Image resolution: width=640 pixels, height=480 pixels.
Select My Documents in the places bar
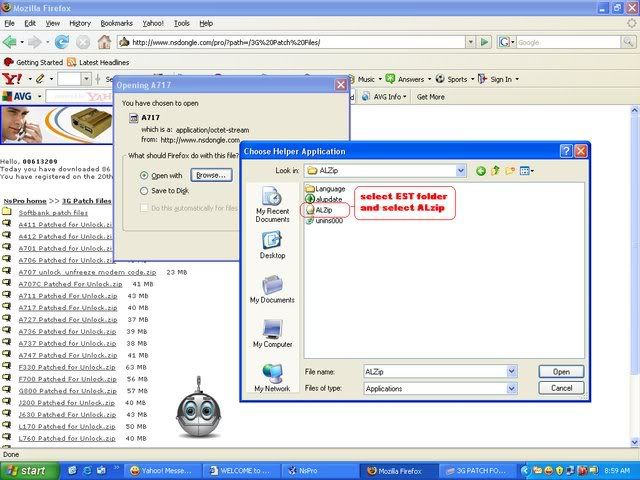tap(272, 289)
